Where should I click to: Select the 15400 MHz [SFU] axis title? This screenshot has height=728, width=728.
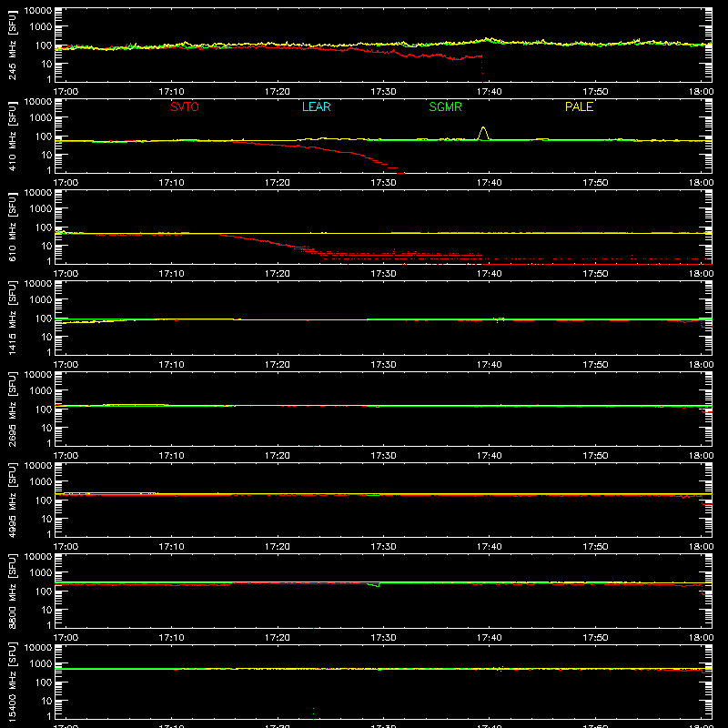pyautogui.click(x=12, y=682)
